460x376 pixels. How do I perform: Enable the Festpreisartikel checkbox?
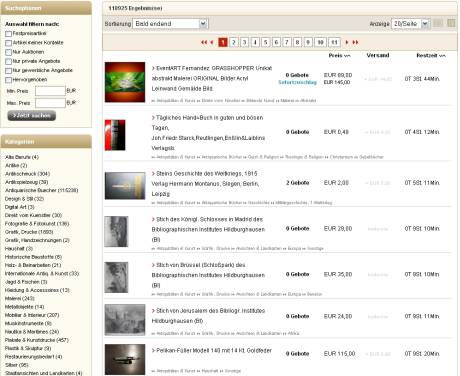(8, 34)
